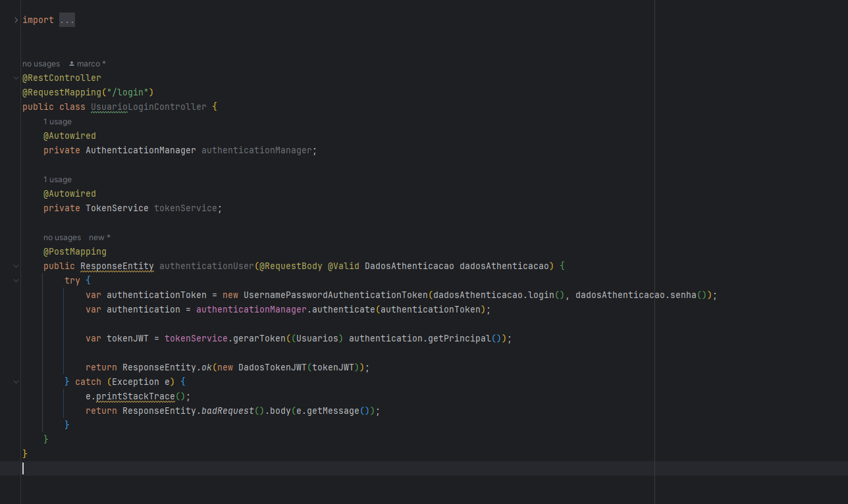Click the @RequestMapping annotation
The image size is (848, 504).
[62, 93]
